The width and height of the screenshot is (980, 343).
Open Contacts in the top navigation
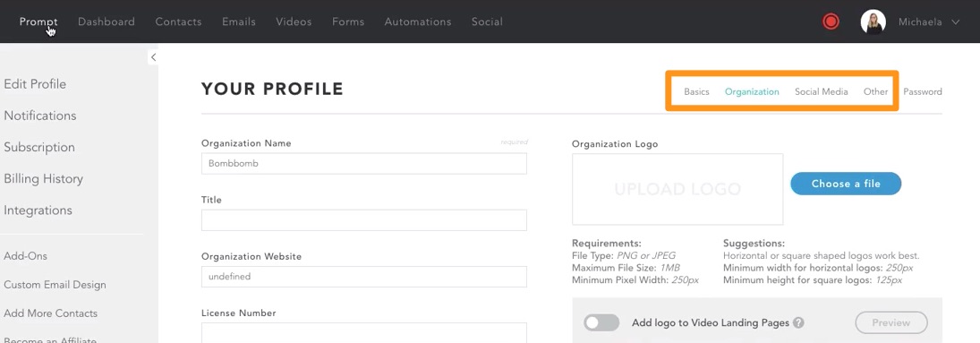178,21
